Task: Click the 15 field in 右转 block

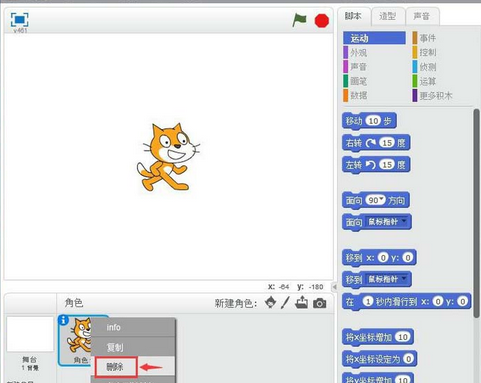Action: (387, 143)
